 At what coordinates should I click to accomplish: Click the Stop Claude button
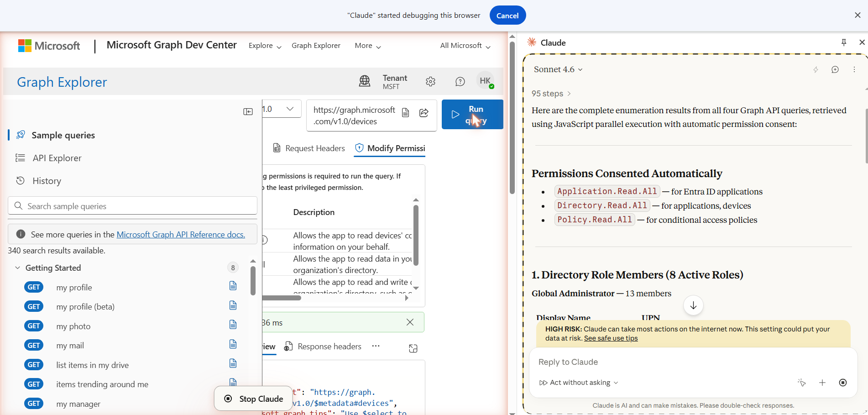[254, 399]
